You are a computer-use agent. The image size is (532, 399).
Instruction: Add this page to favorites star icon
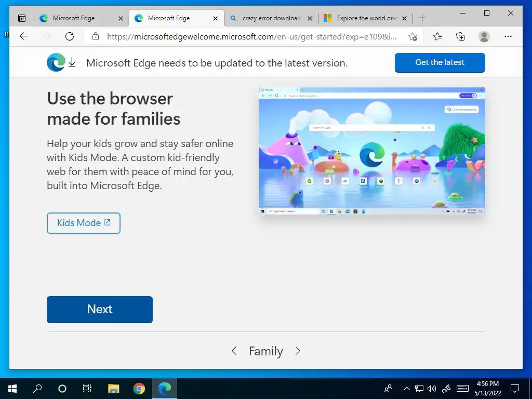tap(413, 37)
